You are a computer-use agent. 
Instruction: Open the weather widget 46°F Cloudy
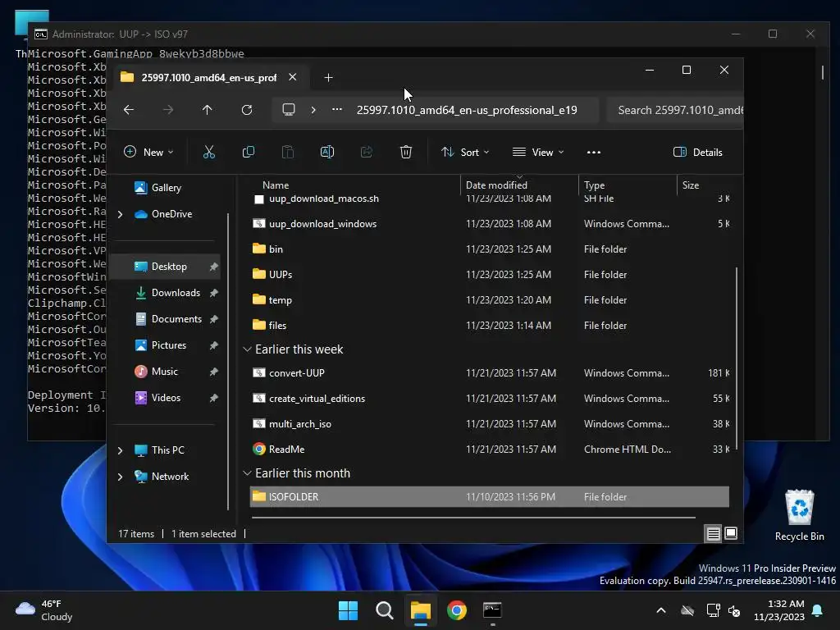[44, 610]
